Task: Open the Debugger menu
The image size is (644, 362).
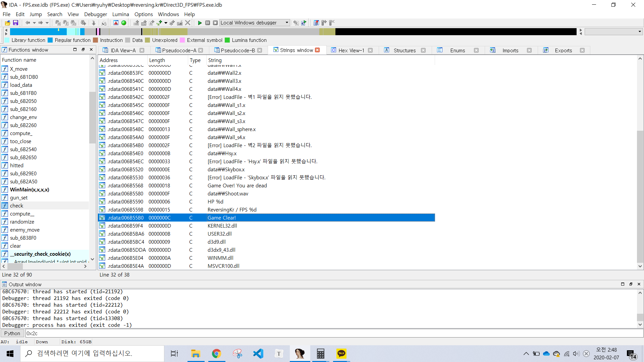Action: point(95,14)
